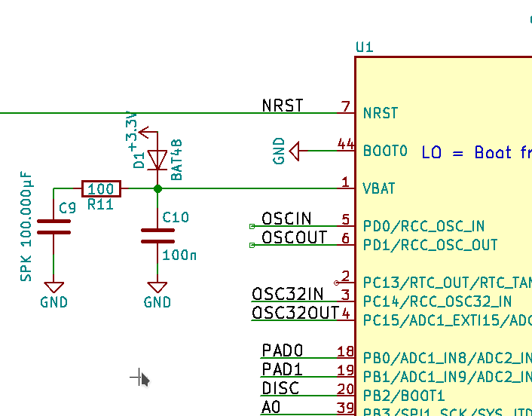This screenshot has width=532, height=416.
Task: Click the no-connect circle at pin 2
Action: [x=336, y=283]
